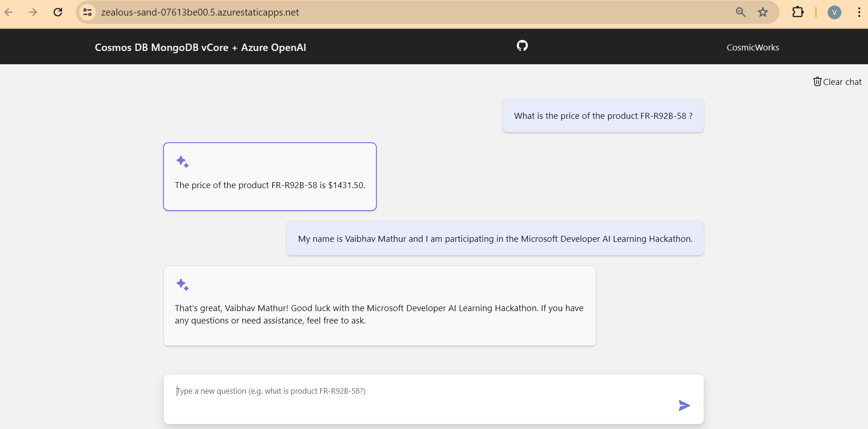Go back to the previous page
Viewport: 868px width, 429px height.
(9, 12)
